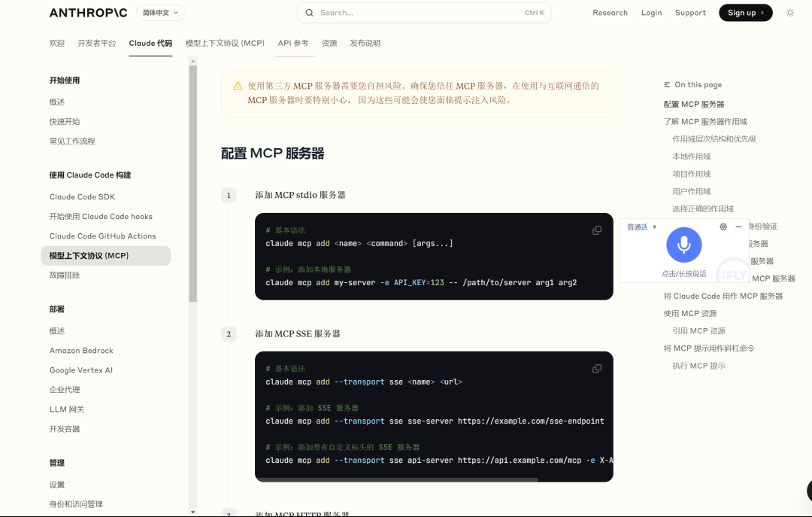The width and height of the screenshot is (812, 517).
Task: Click the search magnifier icon
Action: (x=309, y=13)
